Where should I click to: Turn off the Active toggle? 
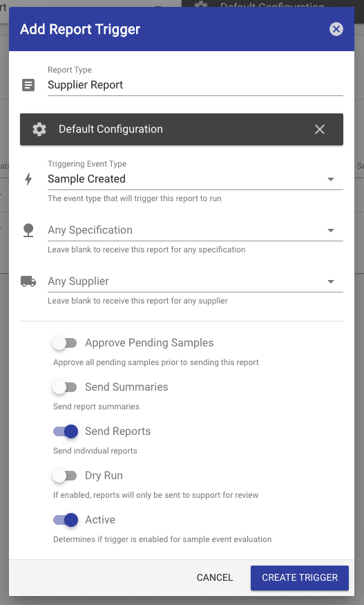pyautogui.click(x=66, y=520)
